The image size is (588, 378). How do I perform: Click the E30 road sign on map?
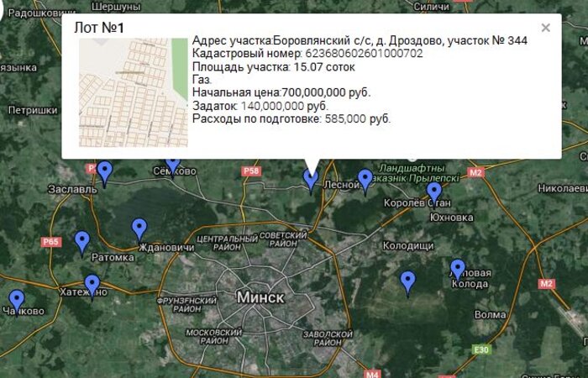[481, 349]
